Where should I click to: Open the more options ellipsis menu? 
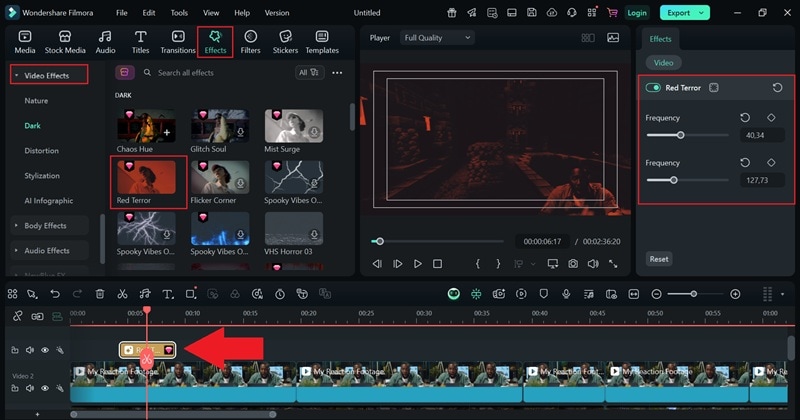click(x=337, y=73)
